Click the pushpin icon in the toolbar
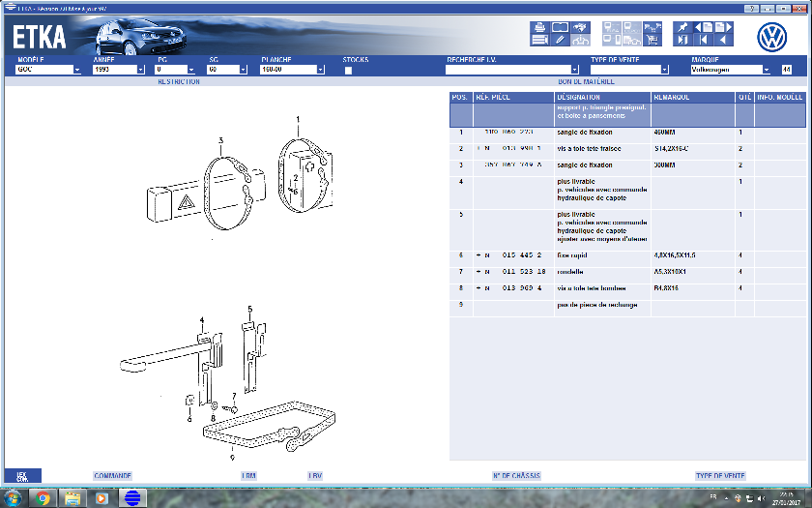The image size is (812, 508). 683,27
